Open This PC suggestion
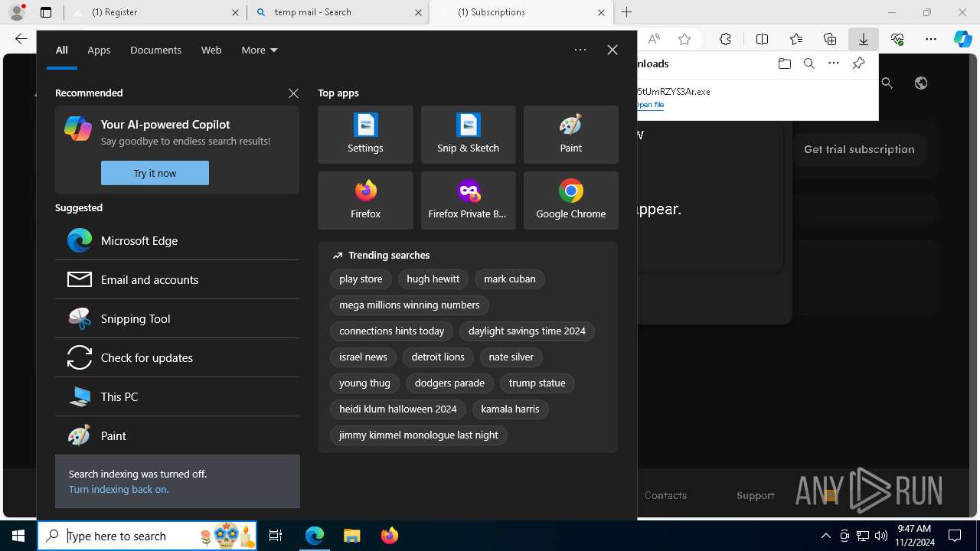This screenshot has height=551, width=980. (x=177, y=396)
